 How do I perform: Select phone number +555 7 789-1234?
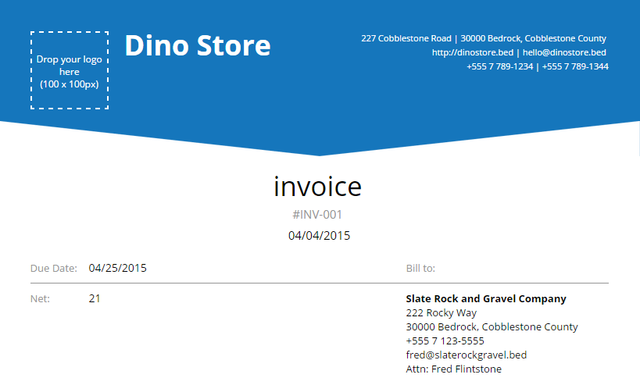(500, 67)
